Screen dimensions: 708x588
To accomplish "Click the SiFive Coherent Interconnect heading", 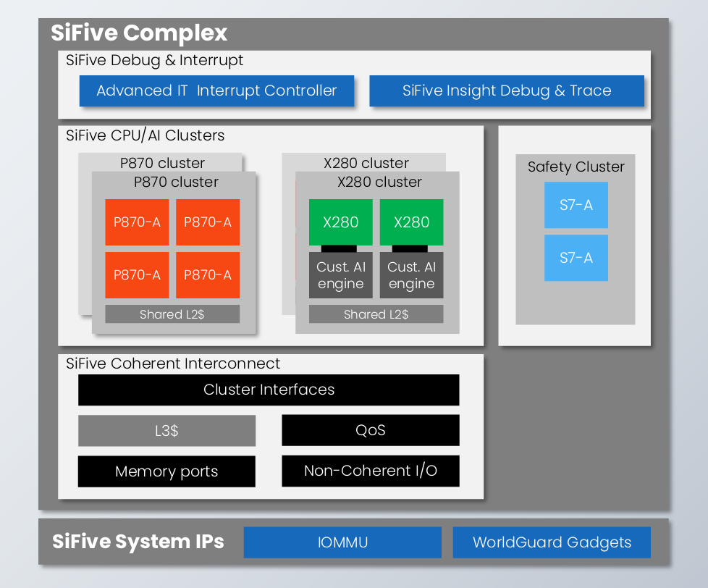I will (173, 364).
